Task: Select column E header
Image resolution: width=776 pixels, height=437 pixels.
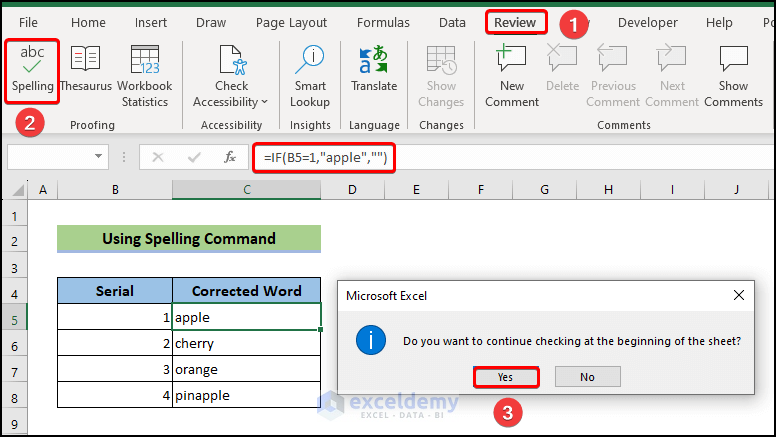Action: [x=416, y=190]
